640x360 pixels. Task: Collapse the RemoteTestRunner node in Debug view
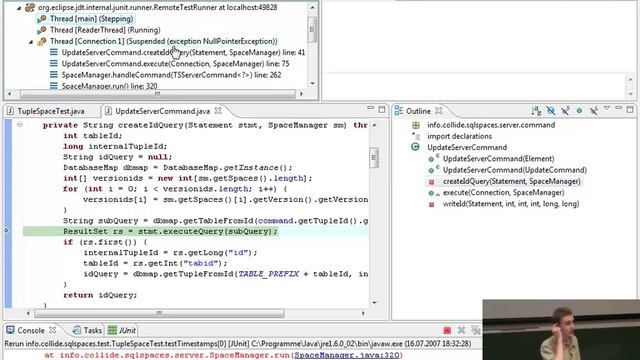[x=19, y=8]
